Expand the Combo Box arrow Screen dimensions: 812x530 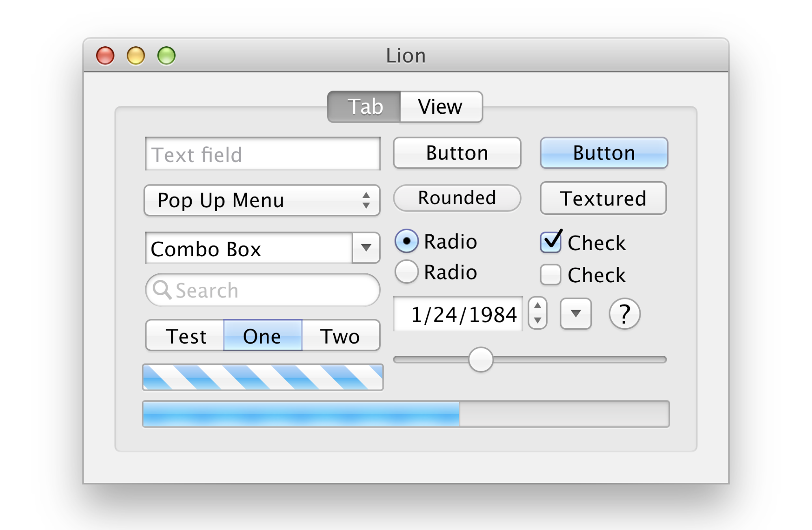click(x=366, y=248)
